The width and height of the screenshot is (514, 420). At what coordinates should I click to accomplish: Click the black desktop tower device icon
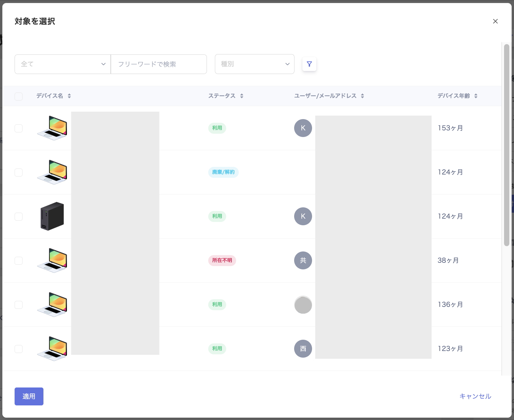[52, 216]
